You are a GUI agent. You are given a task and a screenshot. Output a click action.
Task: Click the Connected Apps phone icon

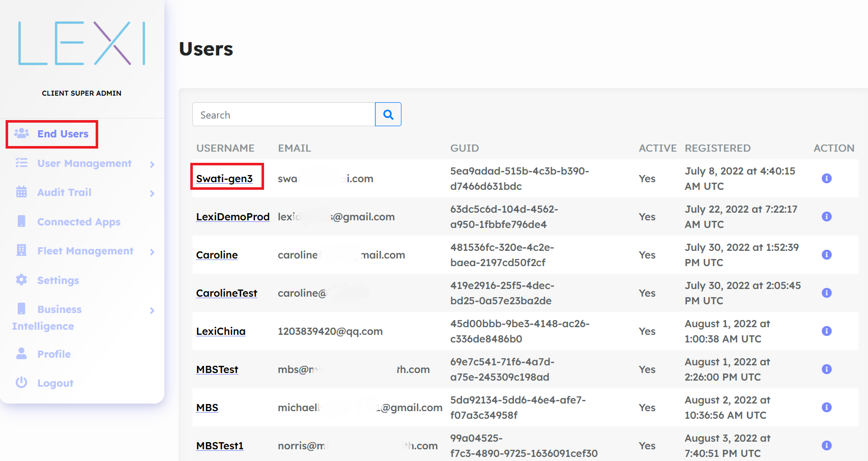(21, 221)
